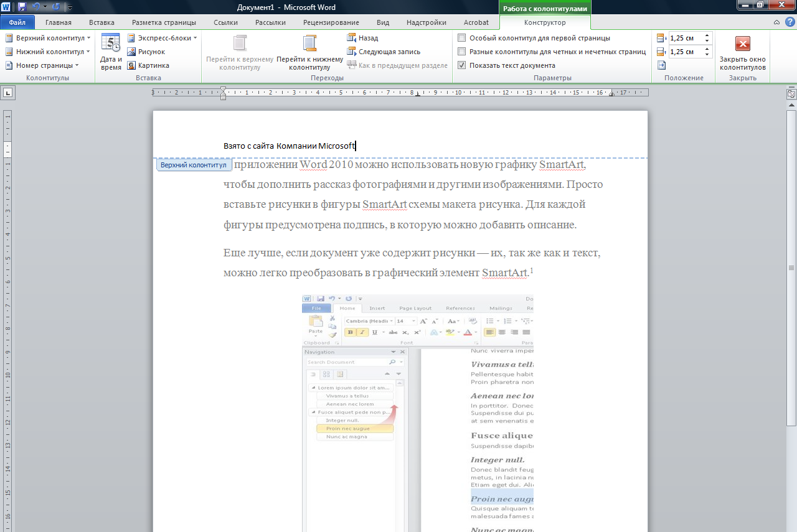Close header and footer with the red X
Image resolution: width=797 pixels, height=532 pixels.
click(x=742, y=44)
